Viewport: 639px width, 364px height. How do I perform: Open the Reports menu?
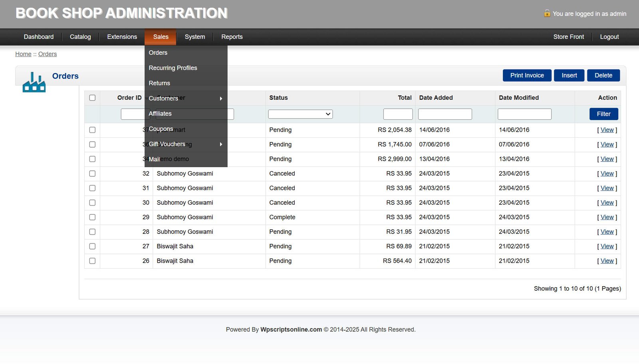(232, 37)
